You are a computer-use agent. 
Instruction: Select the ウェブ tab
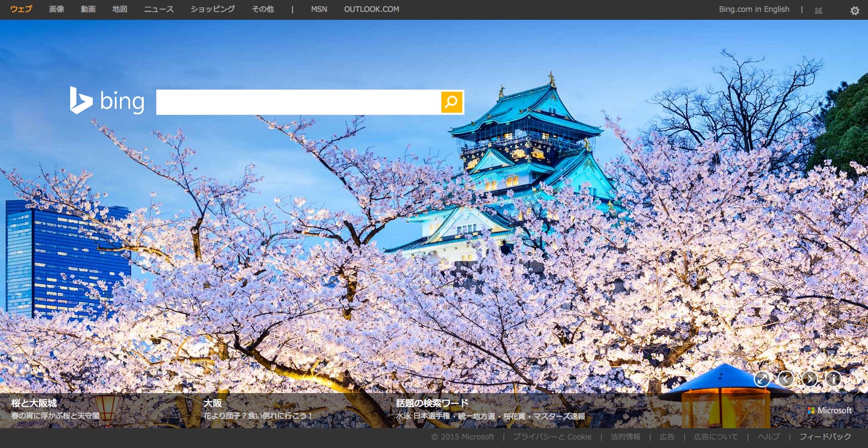coord(21,9)
